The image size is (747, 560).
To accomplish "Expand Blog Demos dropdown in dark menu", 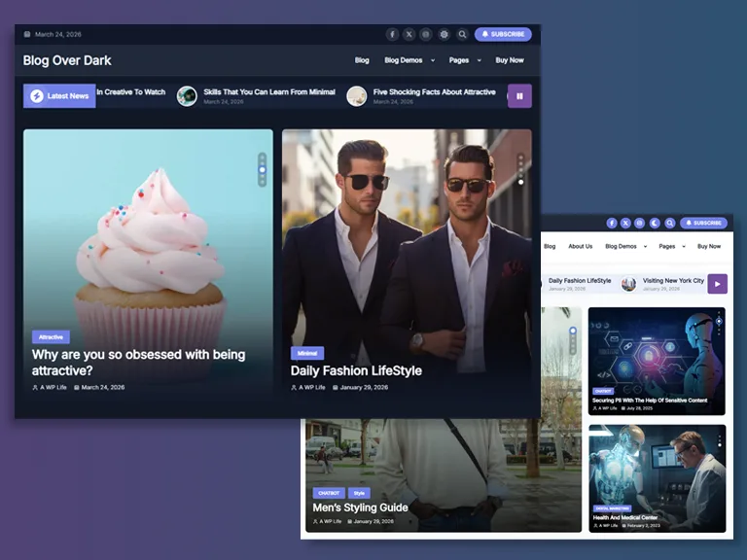I will click(408, 60).
